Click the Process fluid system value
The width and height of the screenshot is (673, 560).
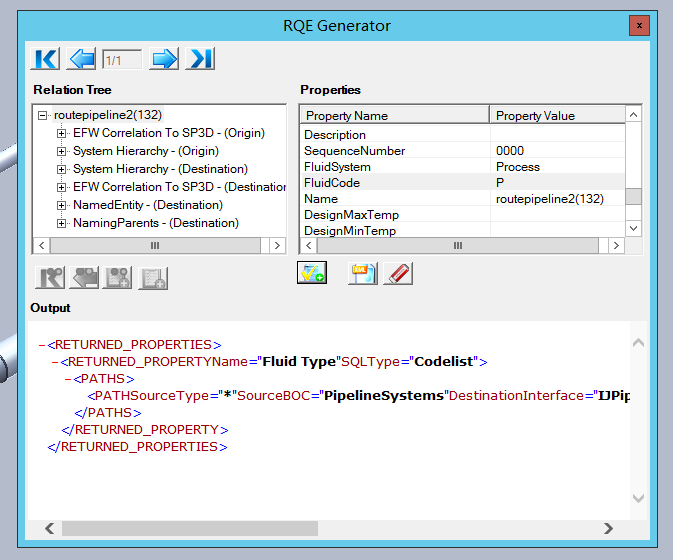pos(518,167)
